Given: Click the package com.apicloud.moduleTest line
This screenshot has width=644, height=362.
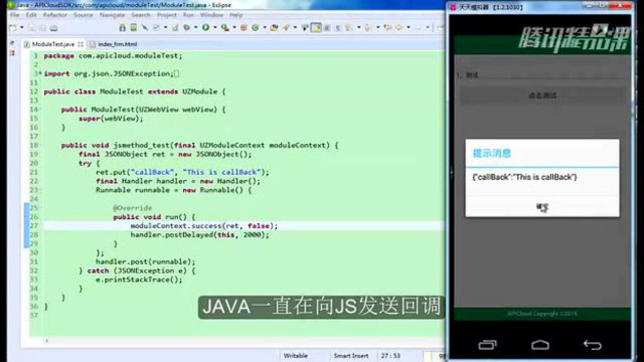Looking at the screenshot, I should coord(113,56).
